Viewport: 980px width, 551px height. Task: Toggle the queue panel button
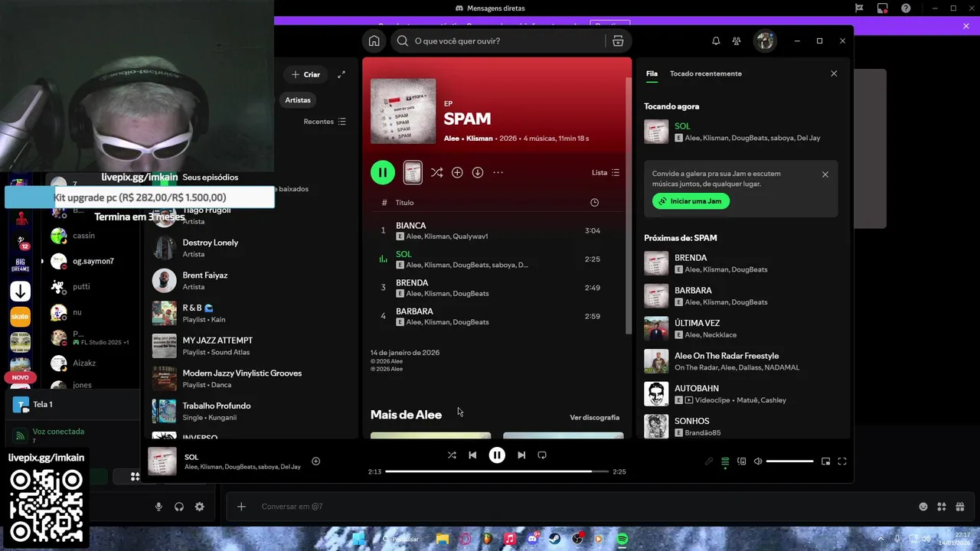[x=725, y=461]
